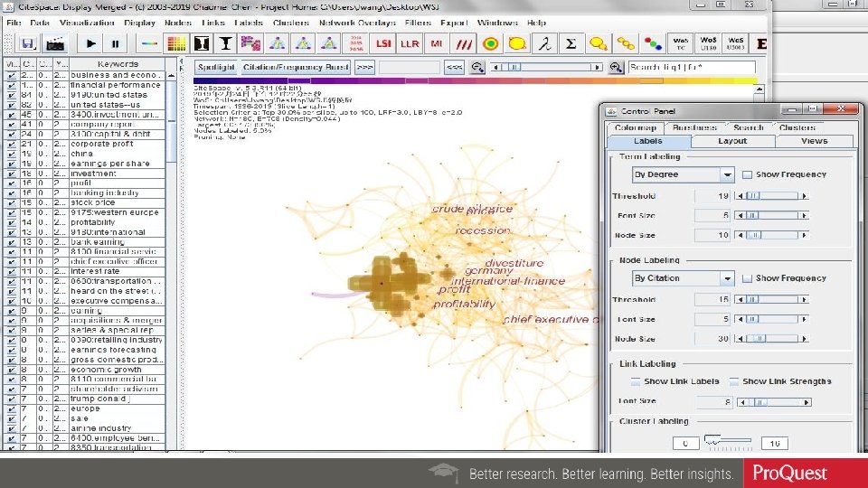868x488 pixels.
Task: Click the Cluster Labeling slider
Action: click(728, 441)
